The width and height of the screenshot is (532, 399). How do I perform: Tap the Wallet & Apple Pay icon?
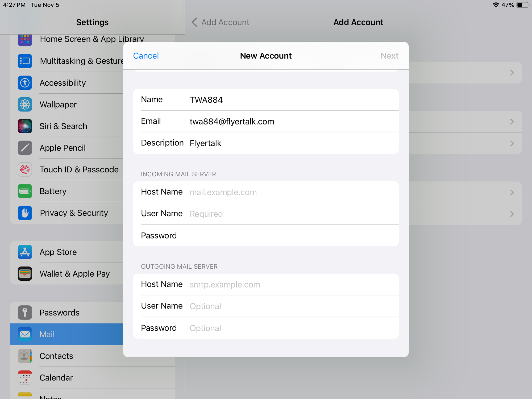[25, 274]
